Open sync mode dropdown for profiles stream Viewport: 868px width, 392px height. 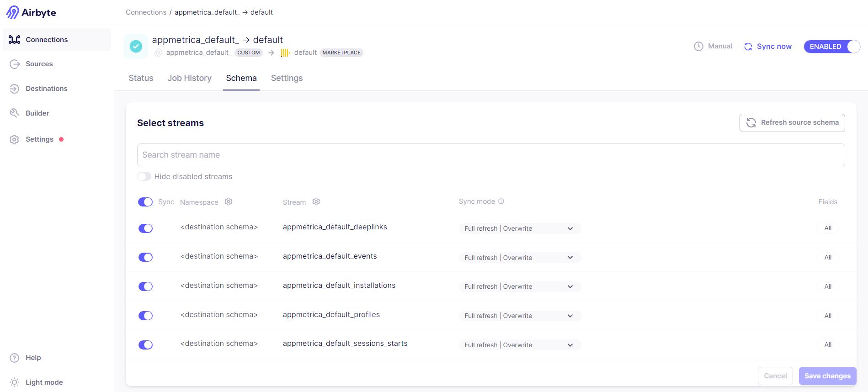[520, 316]
